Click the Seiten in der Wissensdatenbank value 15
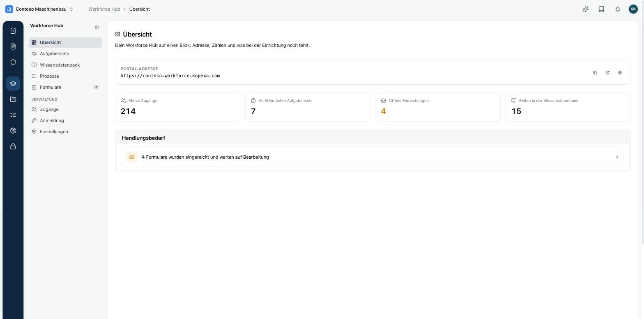 coord(516,111)
